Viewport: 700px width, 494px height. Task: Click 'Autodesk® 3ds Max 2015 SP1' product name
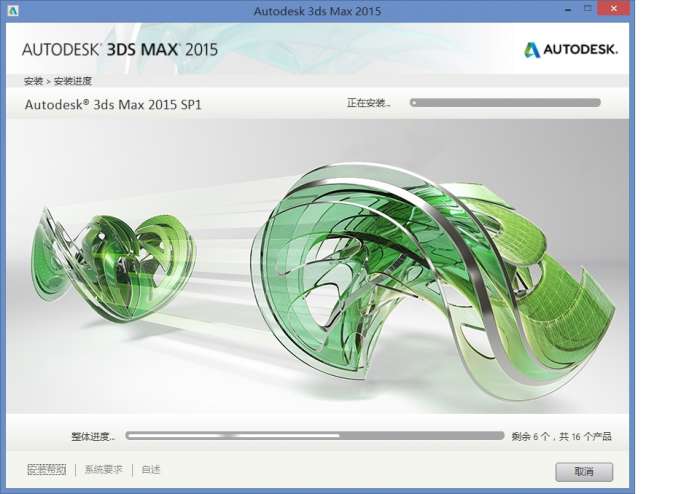coord(113,105)
